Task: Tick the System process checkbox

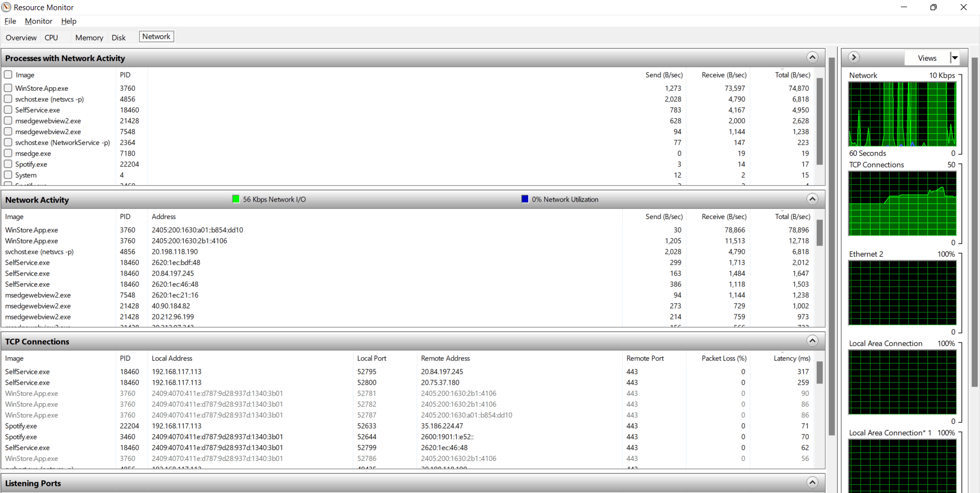Action: (8, 175)
